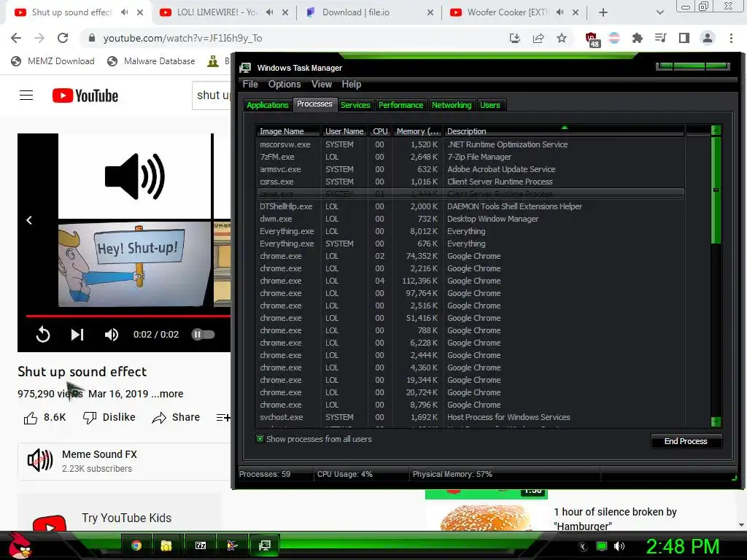Share the video
This screenshot has width=747, height=560.
(176, 418)
